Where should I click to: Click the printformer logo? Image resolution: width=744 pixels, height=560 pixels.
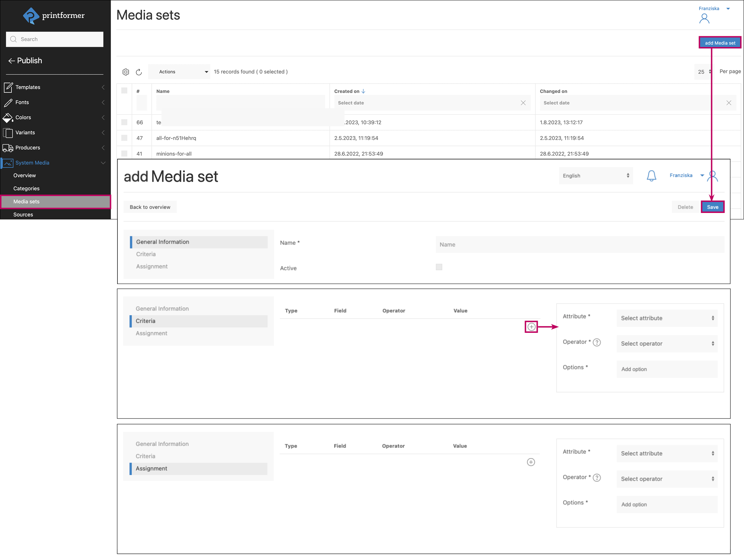click(x=54, y=16)
